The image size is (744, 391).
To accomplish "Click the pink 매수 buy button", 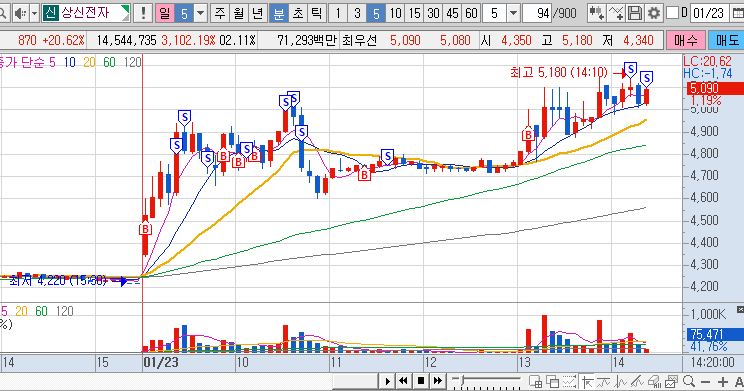I will 685,41.
